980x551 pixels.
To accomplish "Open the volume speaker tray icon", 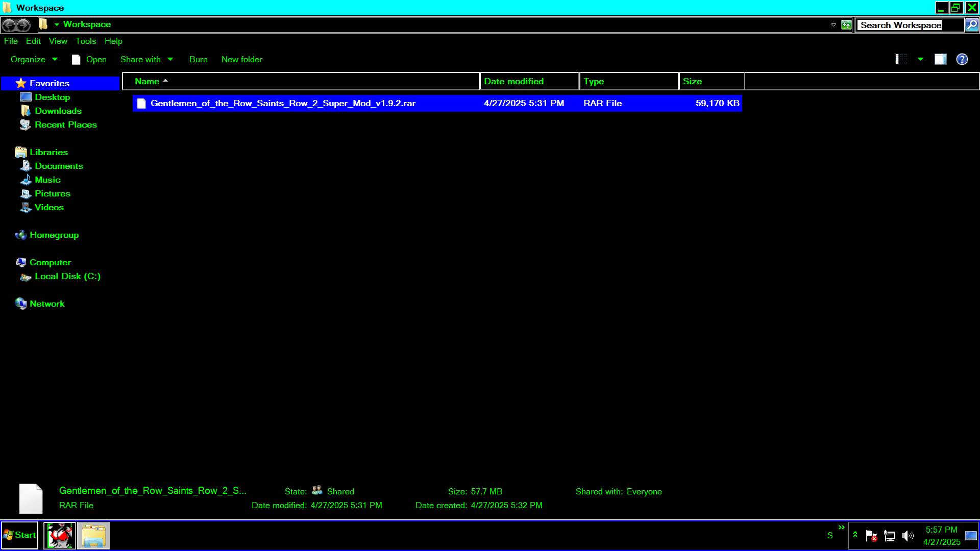I will click(908, 536).
